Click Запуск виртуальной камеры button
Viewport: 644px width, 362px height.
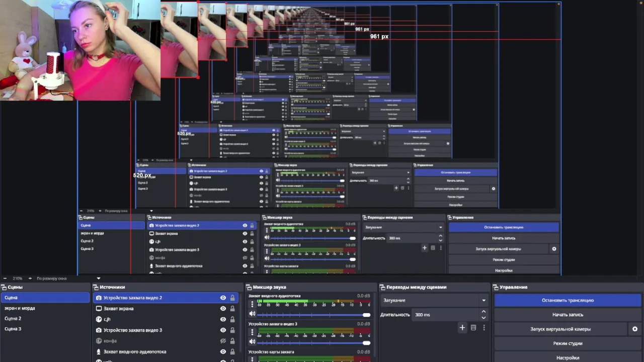(x=560, y=329)
